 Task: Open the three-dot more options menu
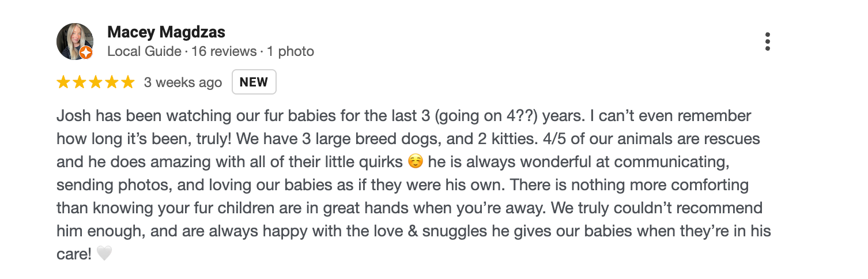pyautogui.click(x=767, y=42)
